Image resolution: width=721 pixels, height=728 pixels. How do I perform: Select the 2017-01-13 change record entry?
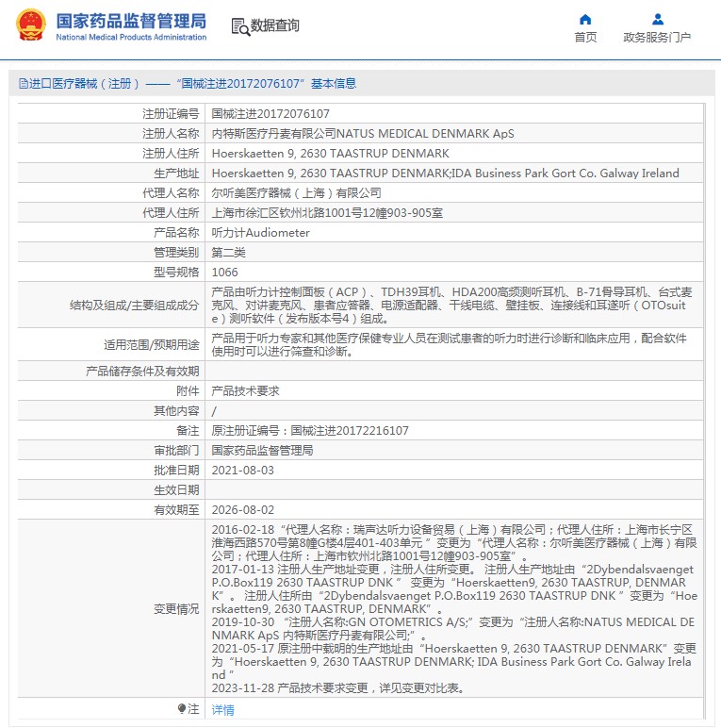(x=454, y=588)
